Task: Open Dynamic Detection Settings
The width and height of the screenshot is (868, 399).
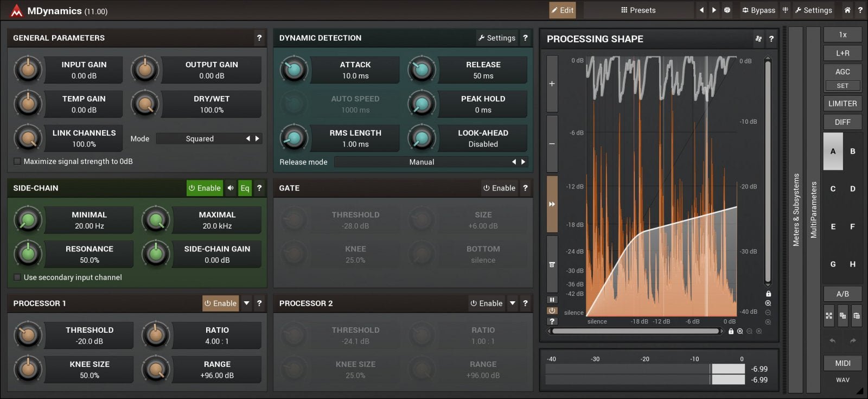Action: pyautogui.click(x=497, y=38)
